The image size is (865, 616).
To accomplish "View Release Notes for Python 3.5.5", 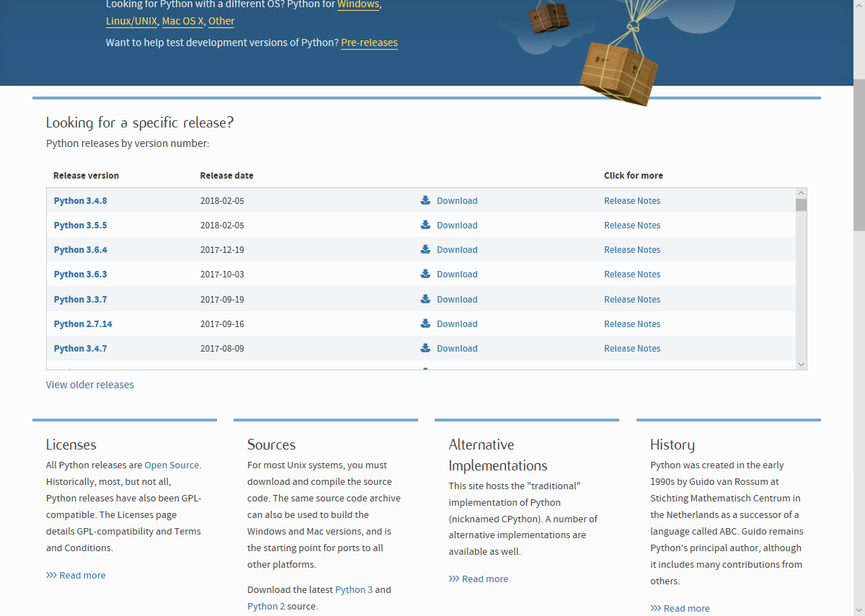I will pos(632,226).
